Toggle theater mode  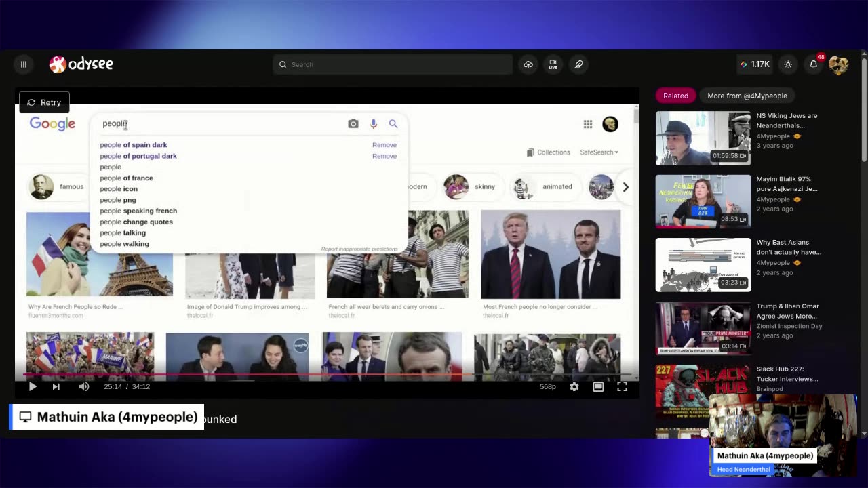click(x=598, y=386)
